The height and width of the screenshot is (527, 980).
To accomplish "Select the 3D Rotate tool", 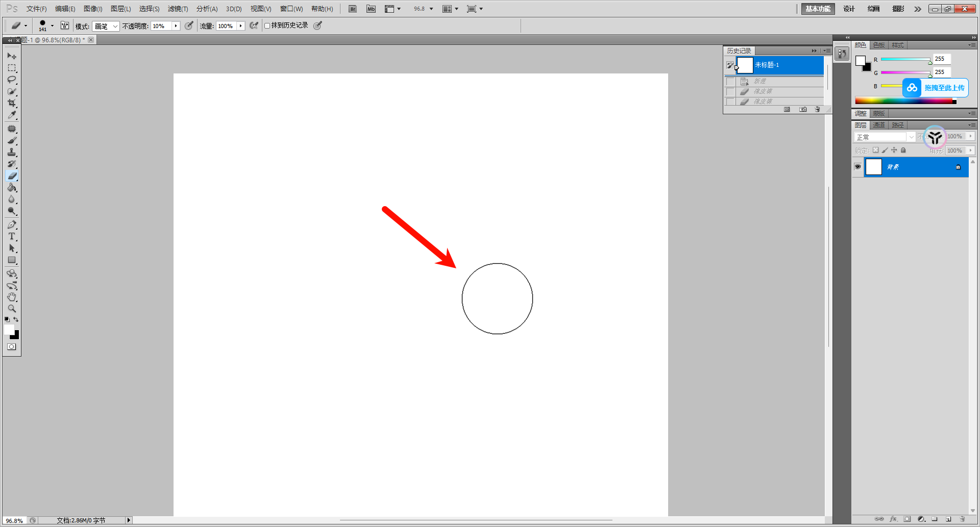I will [x=12, y=273].
